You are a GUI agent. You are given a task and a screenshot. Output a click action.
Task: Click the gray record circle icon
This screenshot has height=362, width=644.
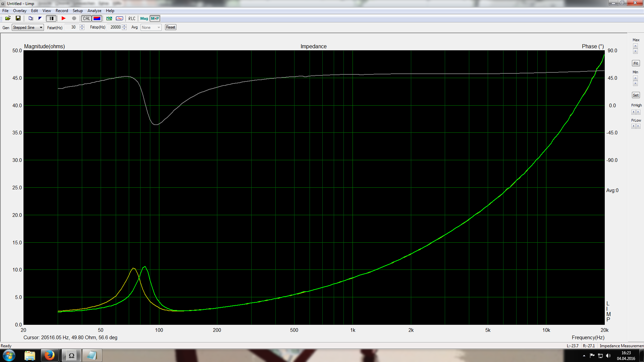[x=74, y=18]
